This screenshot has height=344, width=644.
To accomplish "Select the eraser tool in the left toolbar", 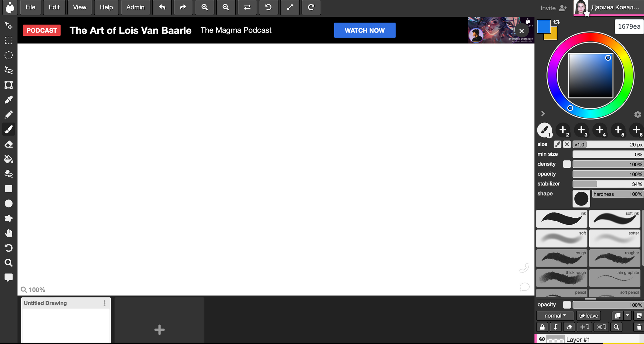I will (9, 144).
